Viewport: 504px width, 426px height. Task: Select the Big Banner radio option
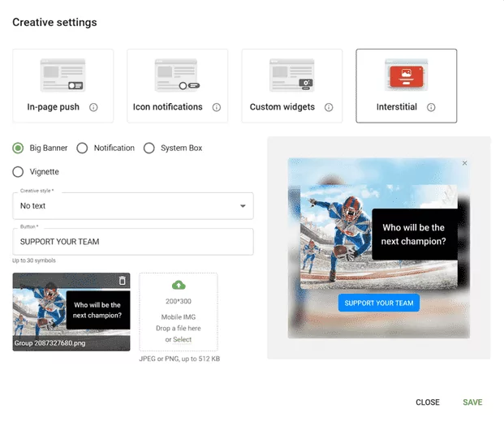(x=18, y=148)
